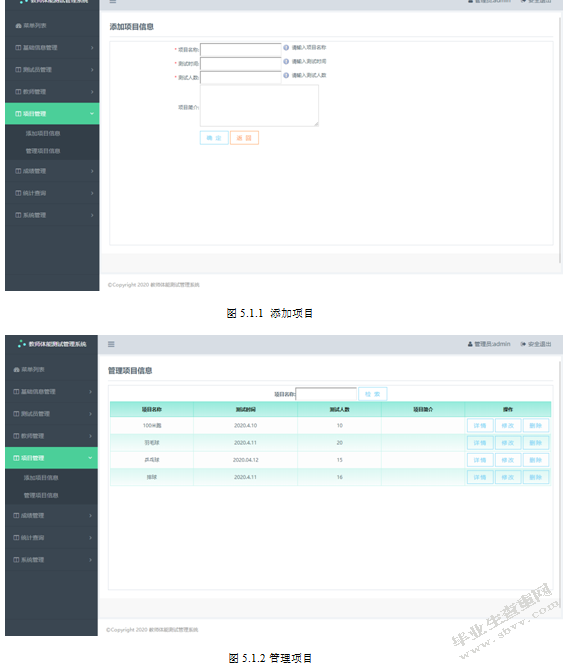Expand 统计查询 chevron on 添加项目信息 page

click(92, 193)
